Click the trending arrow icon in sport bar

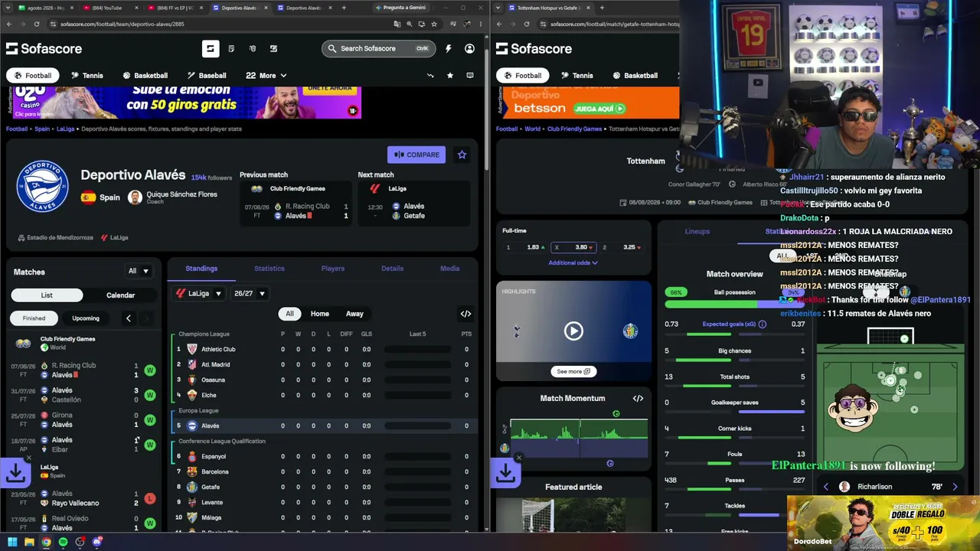point(430,76)
